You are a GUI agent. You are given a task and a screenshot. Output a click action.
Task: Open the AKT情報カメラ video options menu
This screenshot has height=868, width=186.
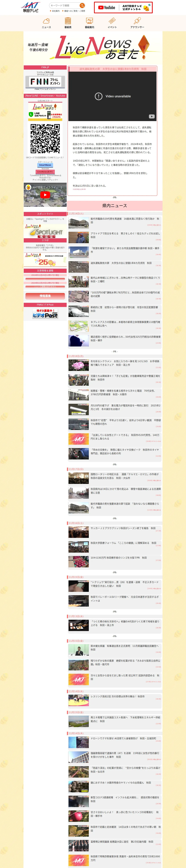(61, 187)
